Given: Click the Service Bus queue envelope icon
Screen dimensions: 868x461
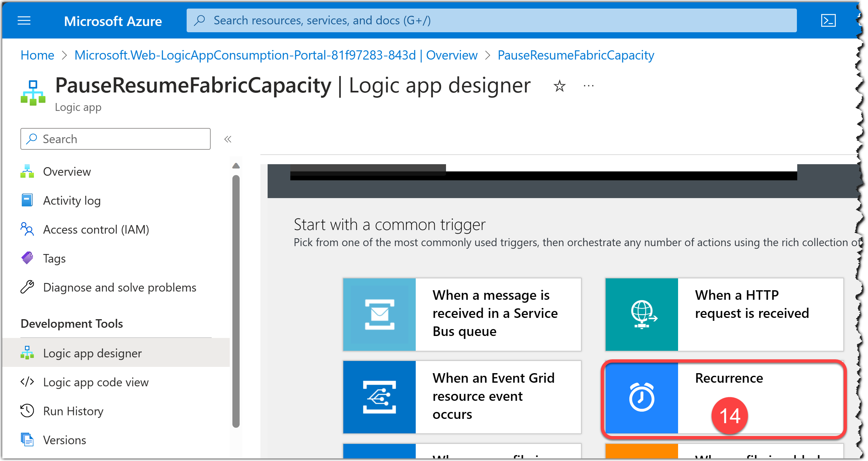Looking at the screenshot, I should point(380,315).
